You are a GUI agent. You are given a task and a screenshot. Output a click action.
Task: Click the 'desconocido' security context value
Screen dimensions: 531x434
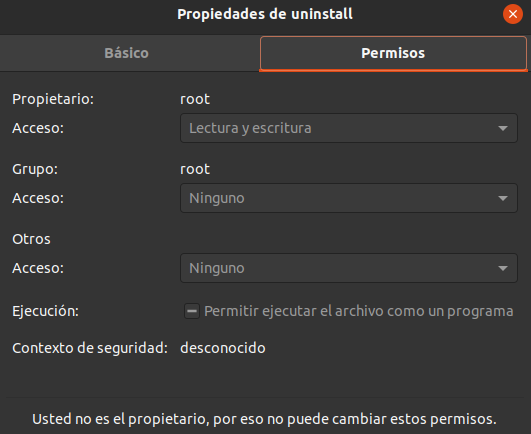point(223,348)
